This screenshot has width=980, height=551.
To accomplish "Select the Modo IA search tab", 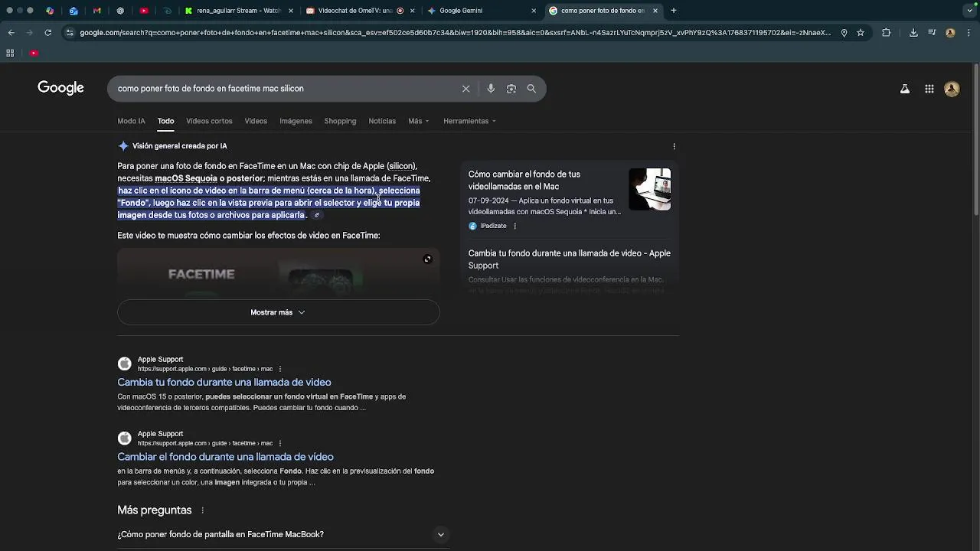I will (x=131, y=121).
